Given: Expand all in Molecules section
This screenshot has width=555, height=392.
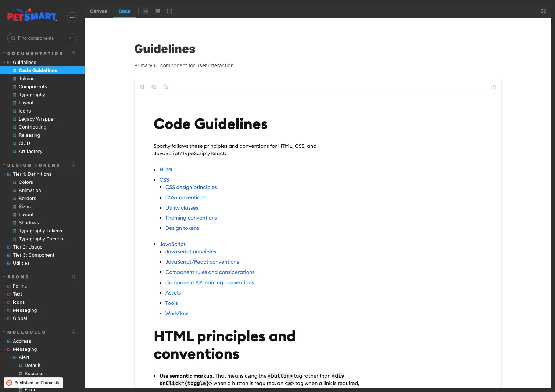Looking at the screenshot, I should pos(74,332).
